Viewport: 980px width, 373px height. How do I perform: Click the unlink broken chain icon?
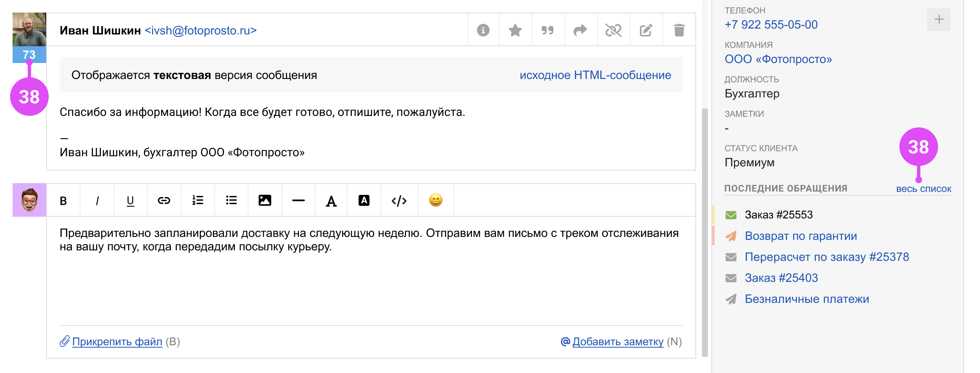tap(613, 30)
